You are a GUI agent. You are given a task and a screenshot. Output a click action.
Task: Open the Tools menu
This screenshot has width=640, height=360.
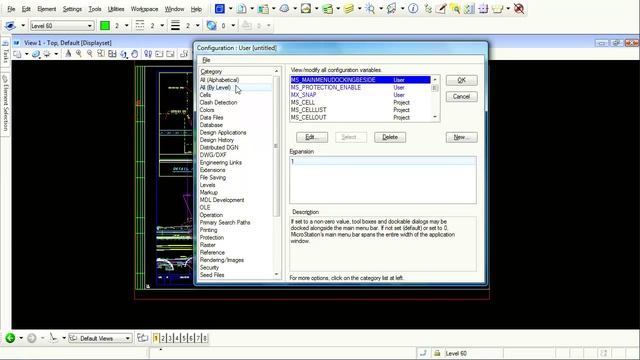(95, 9)
